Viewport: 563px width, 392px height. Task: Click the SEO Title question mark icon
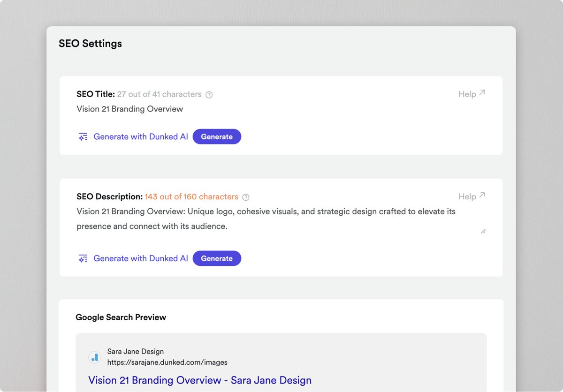click(x=209, y=95)
